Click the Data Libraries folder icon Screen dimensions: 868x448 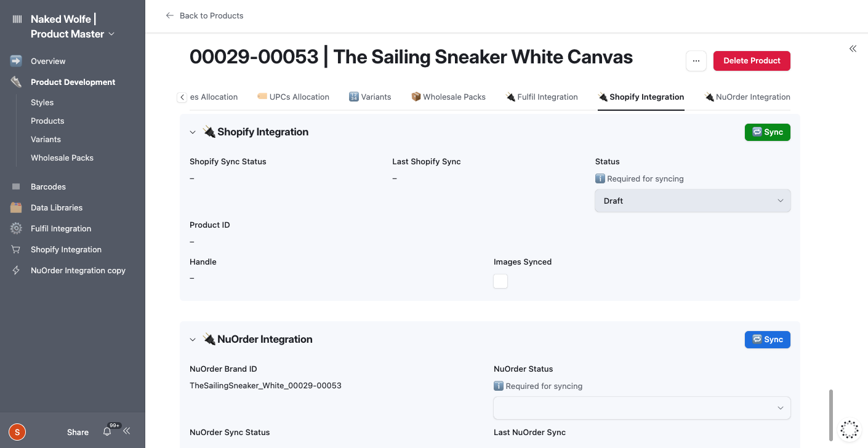[x=16, y=207]
